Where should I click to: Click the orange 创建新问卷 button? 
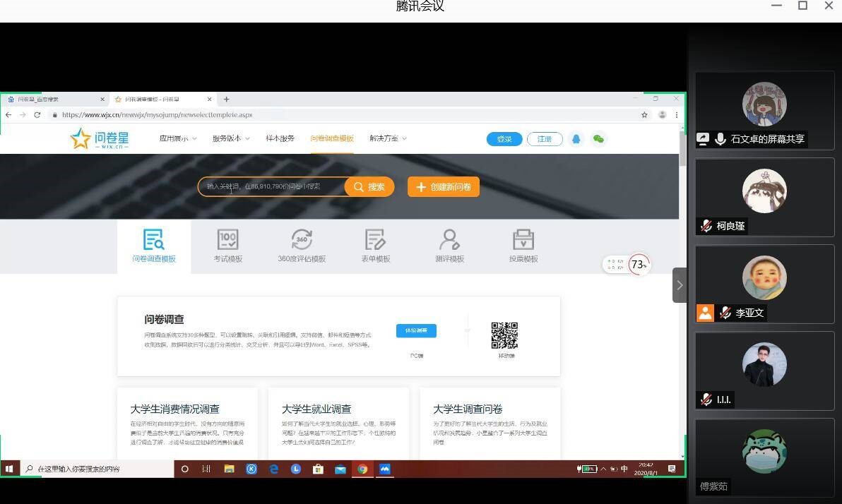click(x=443, y=187)
